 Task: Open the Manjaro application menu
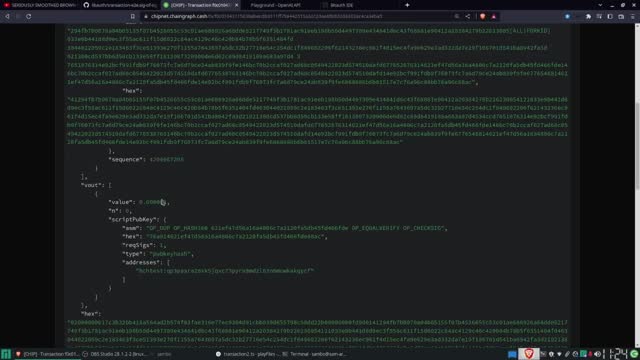(6, 354)
